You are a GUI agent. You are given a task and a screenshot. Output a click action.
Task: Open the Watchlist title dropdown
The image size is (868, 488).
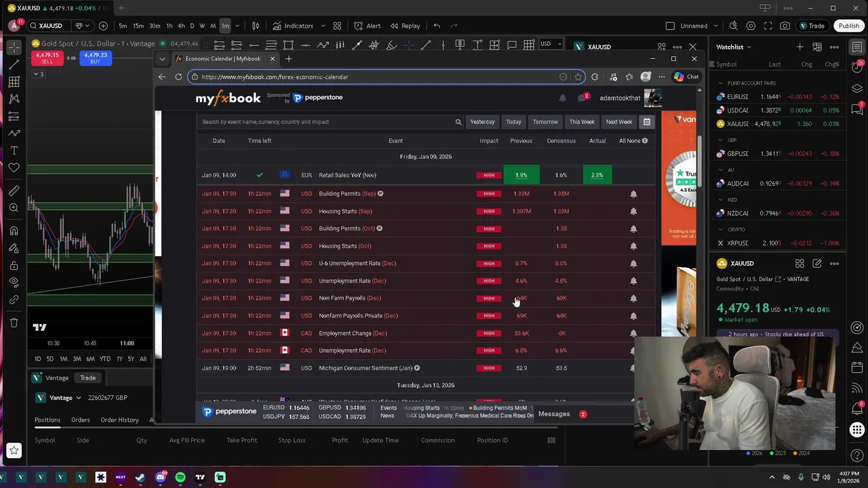tap(749, 47)
